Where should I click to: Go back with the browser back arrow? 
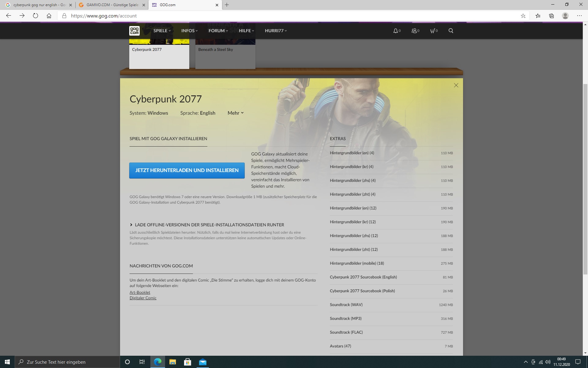tap(9, 16)
